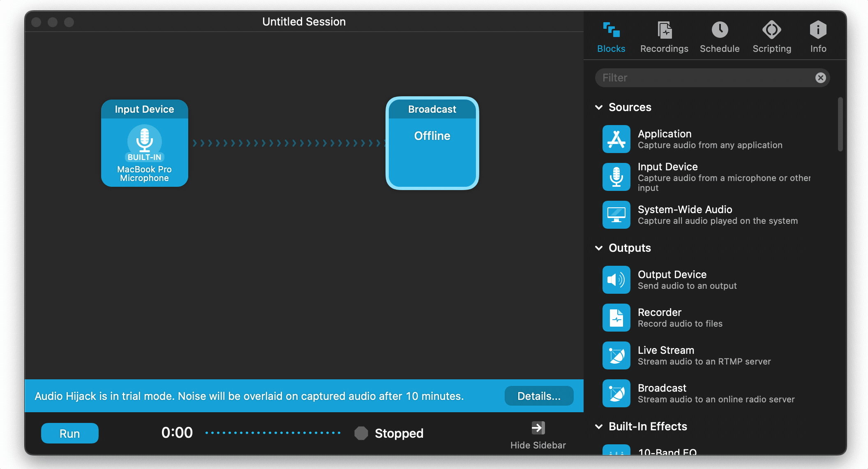Select the Input Device block title on canvas
The image size is (868, 469).
(x=144, y=109)
